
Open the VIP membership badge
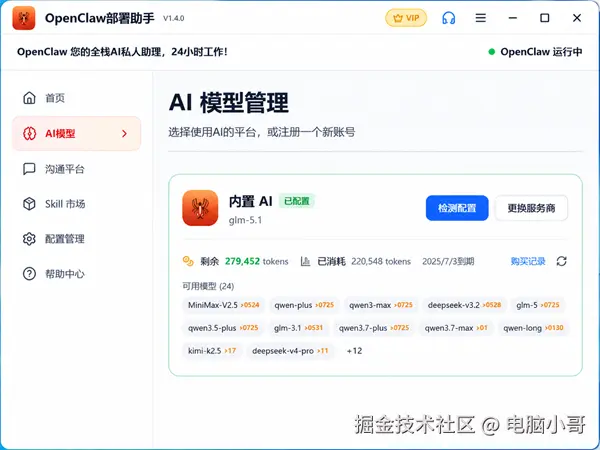pos(406,18)
